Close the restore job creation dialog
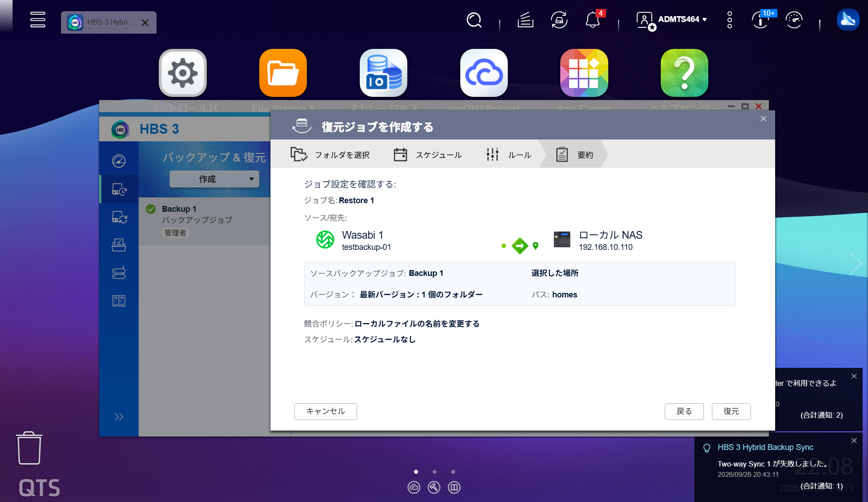The width and height of the screenshot is (868, 502). [x=763, y=119]
